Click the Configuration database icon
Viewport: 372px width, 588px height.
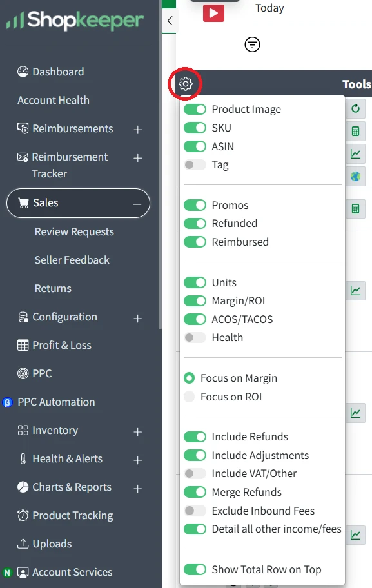pos(23,317)
